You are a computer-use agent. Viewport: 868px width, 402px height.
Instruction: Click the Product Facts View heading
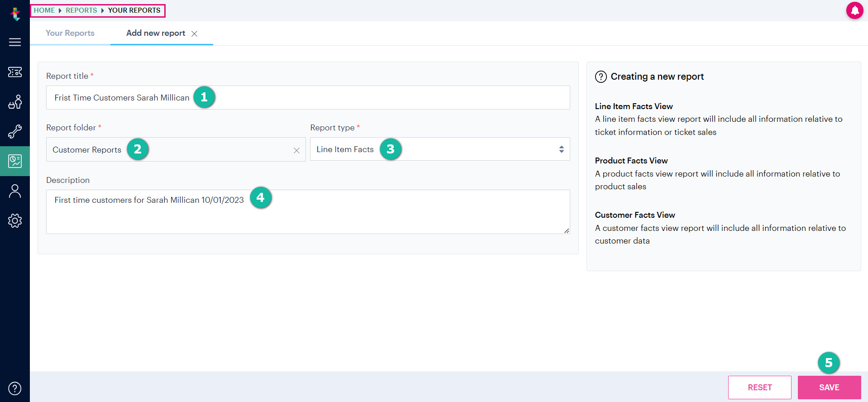click(x=631, y=161)
